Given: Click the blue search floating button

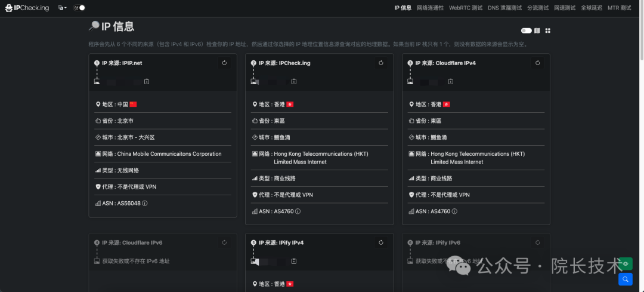Looking at the screenshot, I should [626, 279].
